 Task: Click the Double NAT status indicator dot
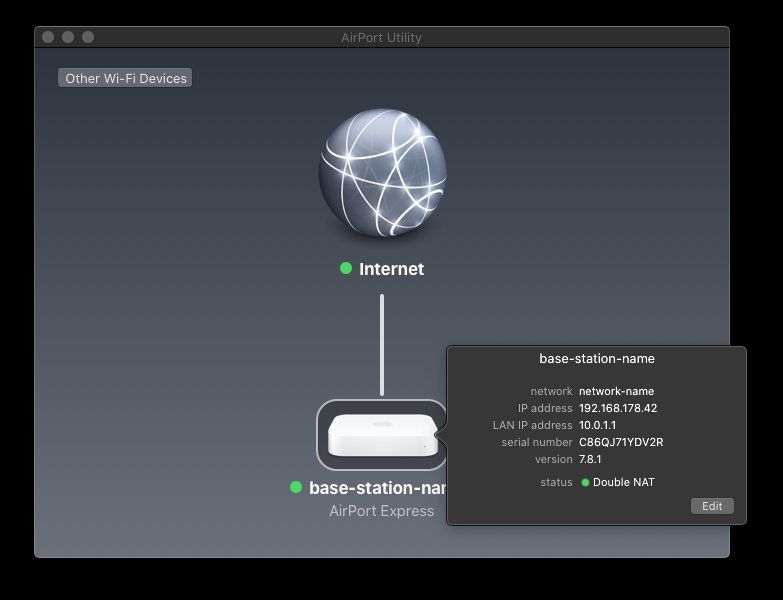pos(585,482)
